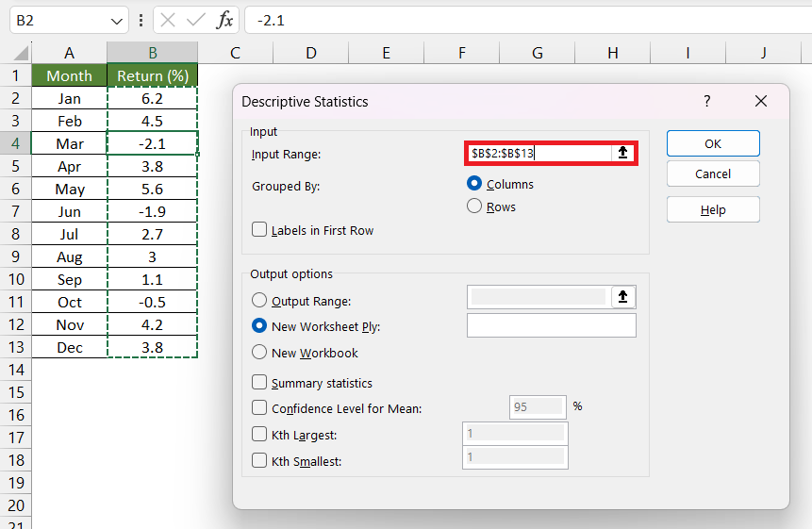812x529 pixels.
Task: Select row 1 header
Action: tap(15, 75)
